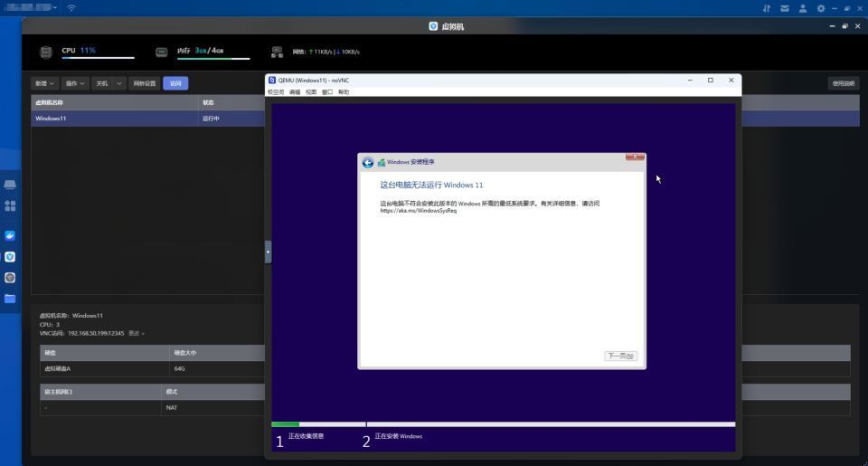Open the 窗口 menu in noVNC window
This screenshot has width=868, height=466.
pos(327,92)
